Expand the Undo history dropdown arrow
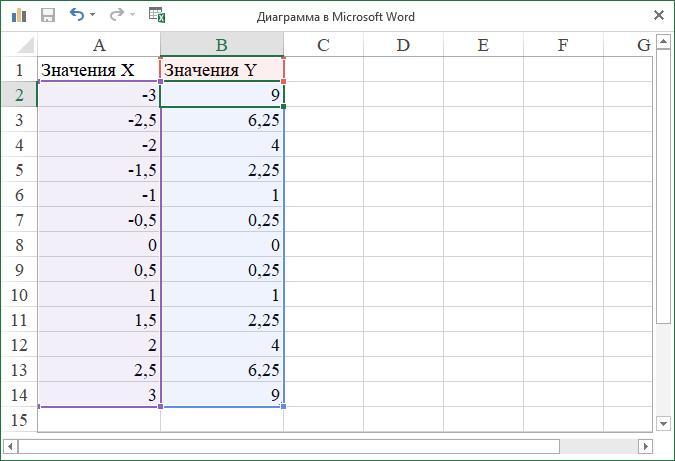The image size is (675, 461). click(93, 16)
